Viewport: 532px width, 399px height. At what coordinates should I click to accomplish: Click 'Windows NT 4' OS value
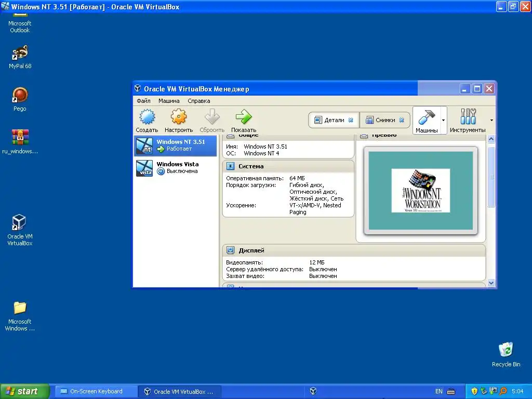coord(261,153)
